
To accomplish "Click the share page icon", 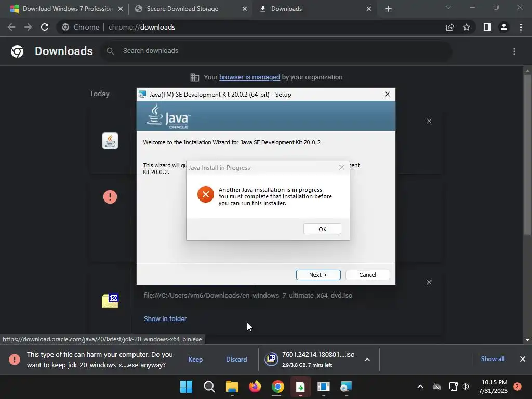I will [450, 27].
